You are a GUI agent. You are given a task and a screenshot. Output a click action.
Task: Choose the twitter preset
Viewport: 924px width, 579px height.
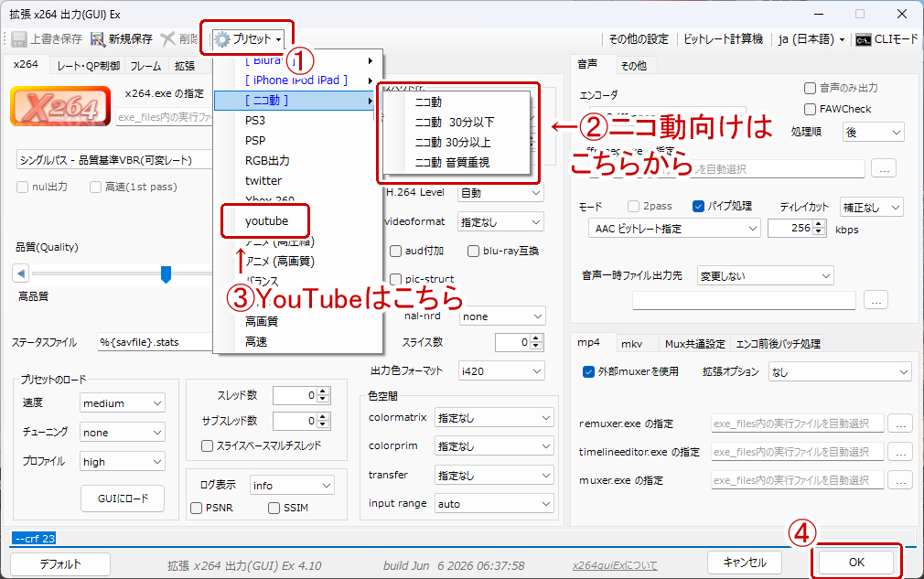(x=263, y=181)
